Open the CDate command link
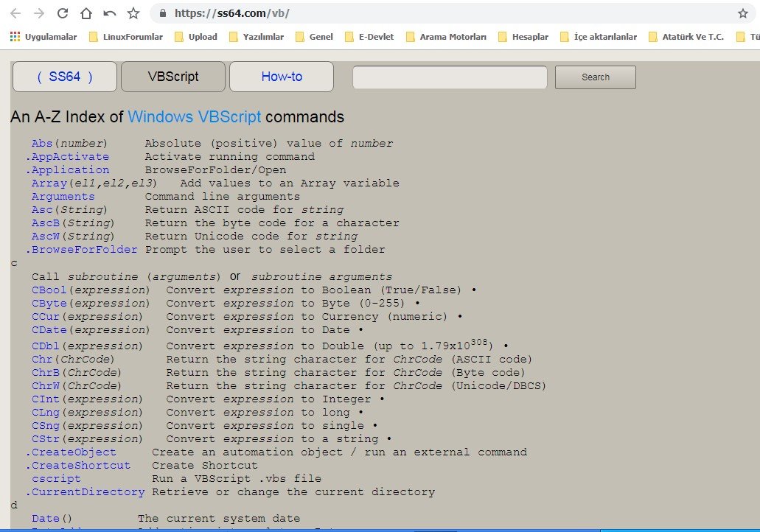The width and height of the screenshot is (760, 532). [49, 330]
